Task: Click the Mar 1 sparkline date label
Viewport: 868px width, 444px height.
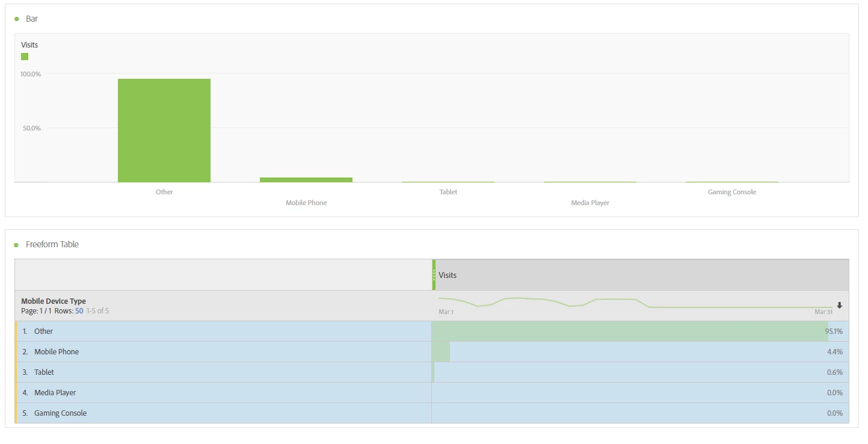Action: pos(446,312)
